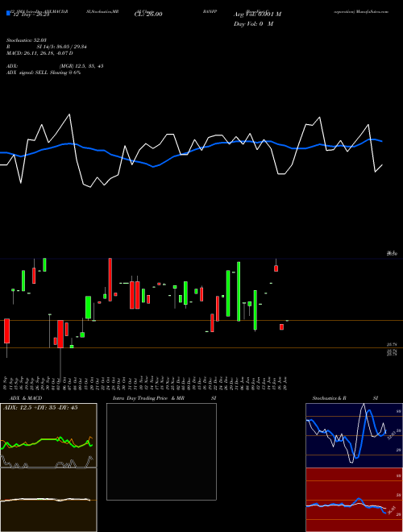
Task: Open the MACD chart below the ADX panel
Action: tap(48, 500)
